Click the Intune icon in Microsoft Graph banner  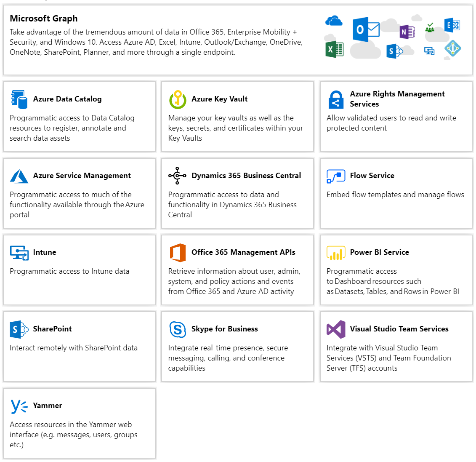tap(429, 51)
